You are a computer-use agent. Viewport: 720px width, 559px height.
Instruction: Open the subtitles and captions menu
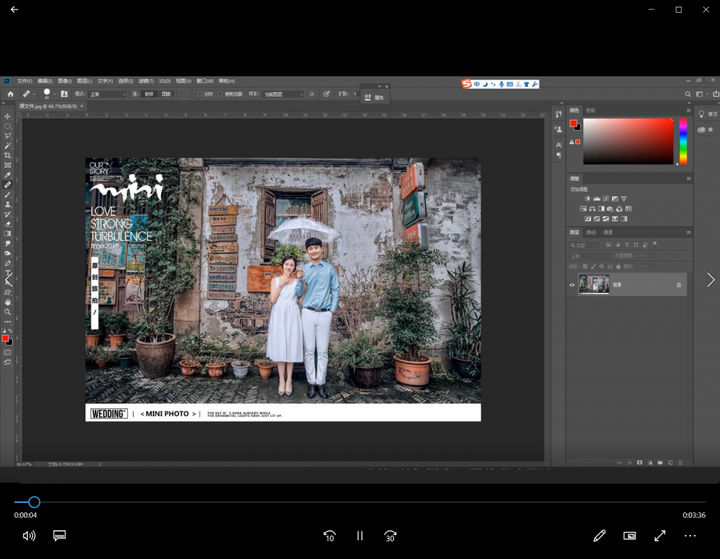(x=59, y=536)
